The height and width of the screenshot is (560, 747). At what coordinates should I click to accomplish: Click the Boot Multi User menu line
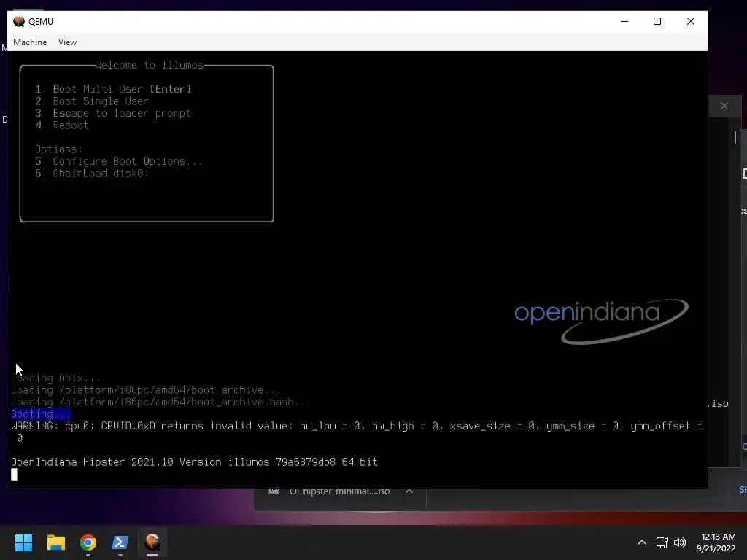point(113,89)
